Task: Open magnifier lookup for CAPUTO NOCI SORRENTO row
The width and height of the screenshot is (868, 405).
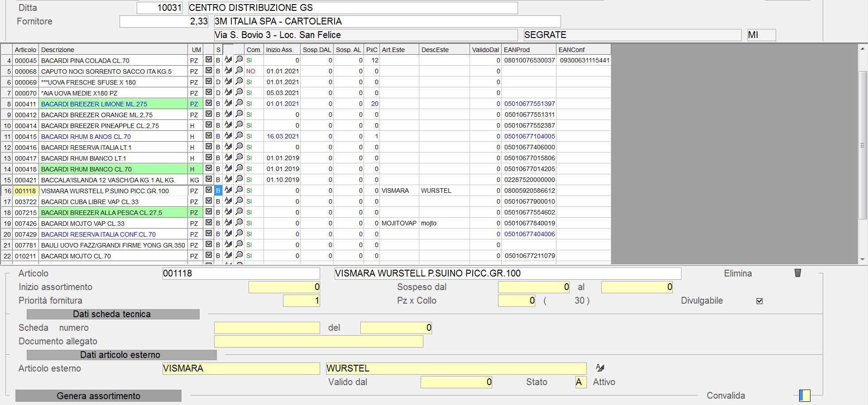Action: (239, 71)
